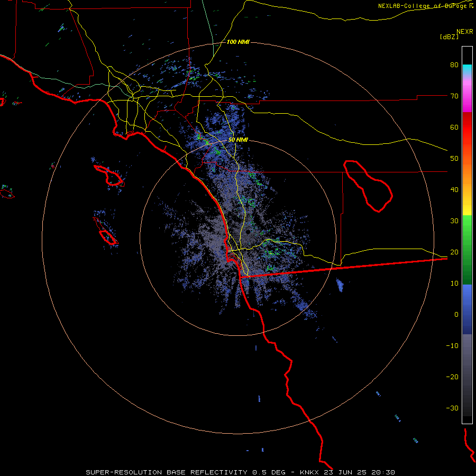This screenshot has width=476, height=476.
Task: Click the green segment of the color bar
Action: [467, 250]
